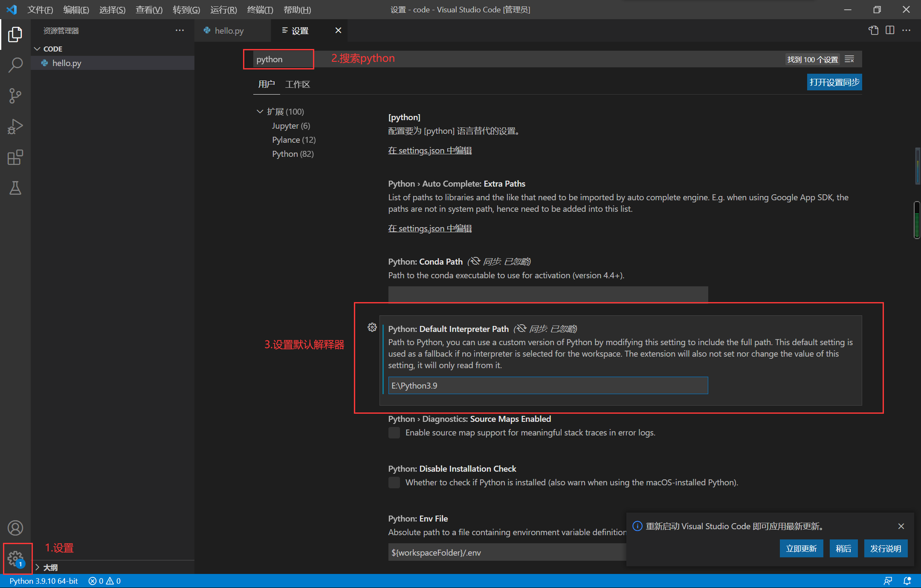
Task: Enable Source Maps Enabled checkbox
Action: (x=394, y=433)
